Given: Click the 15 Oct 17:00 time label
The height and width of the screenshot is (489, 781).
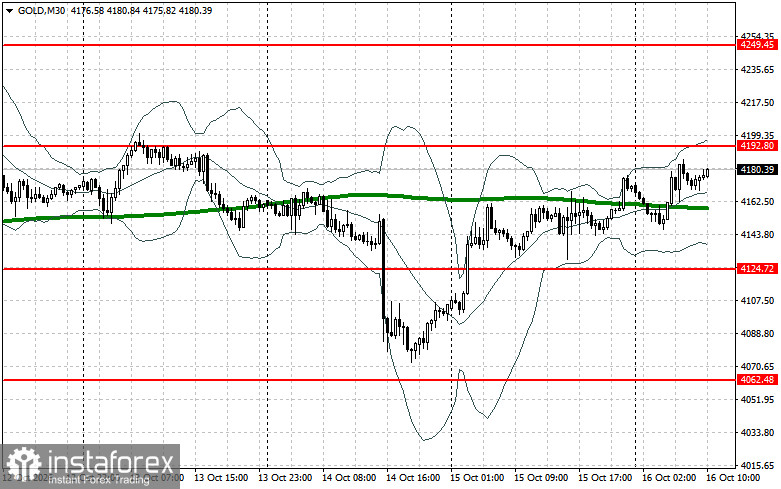Looking at the screenshot, I should pyautogui.click(x=605, y=478).
